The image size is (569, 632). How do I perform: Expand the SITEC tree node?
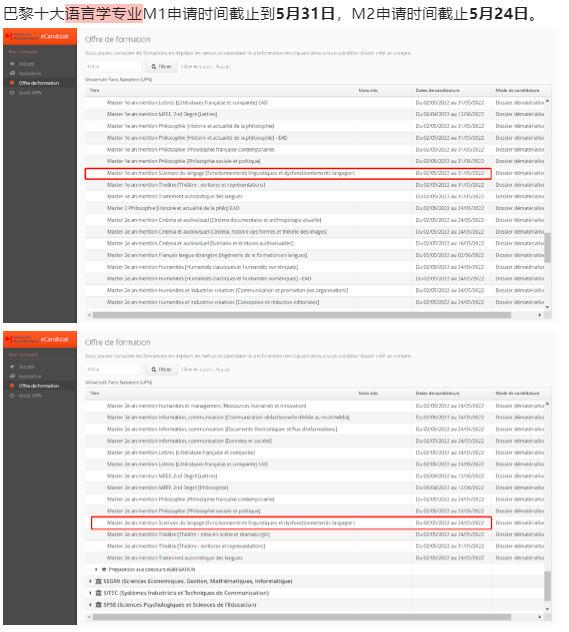(90, 593)
